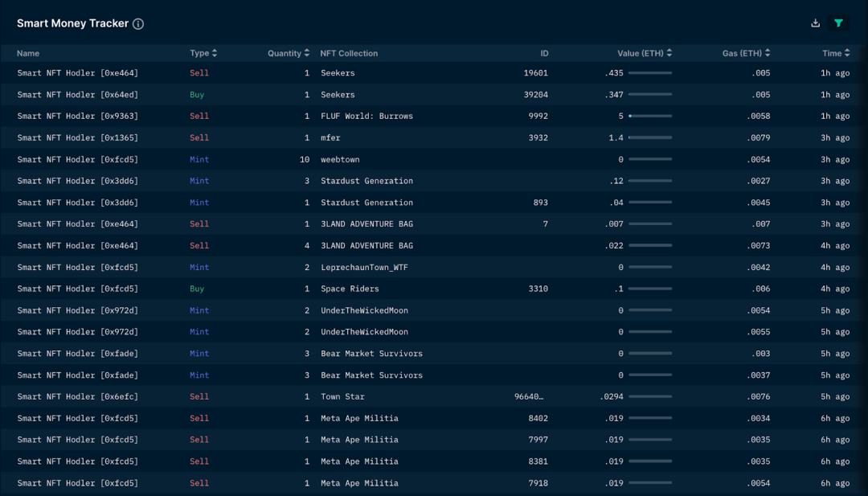Viewport: 868px width, 496px height.
Task: Click gas .0058 in FLUF World row
Action: [x=759, y=117]
